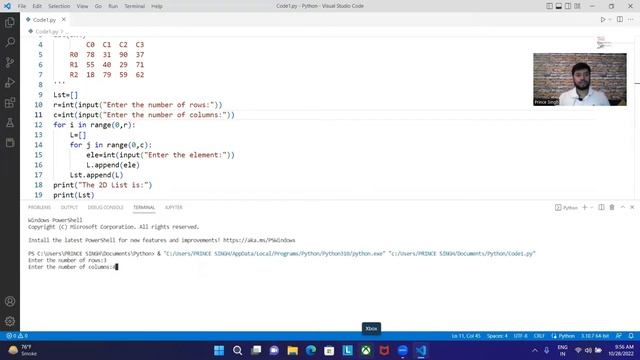The height and width of the screenshot is (360, 640).
Task: Open the Selection menu
Action: [x=59, y=6]
